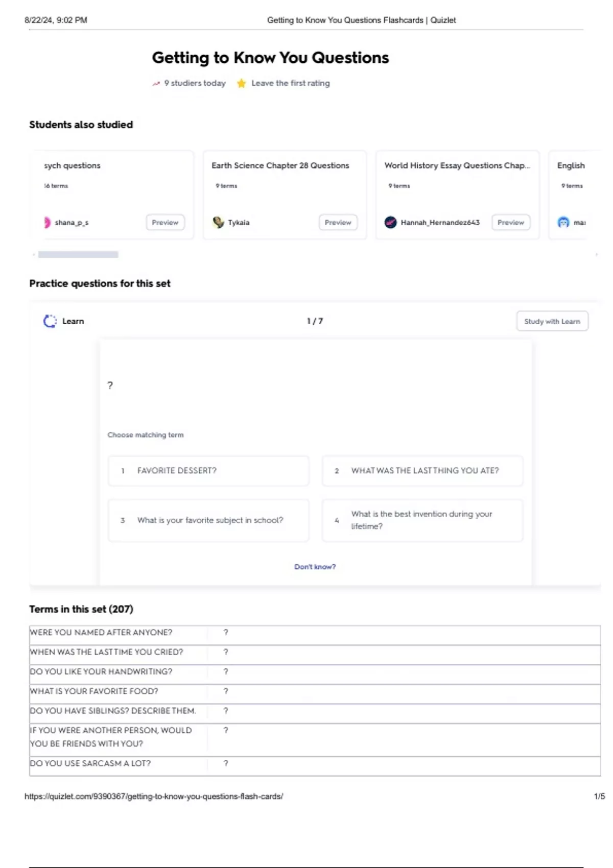This screenshot has width=613, height=868.
Task: Click the Don't know? link
Action: (x=315, y=567)
